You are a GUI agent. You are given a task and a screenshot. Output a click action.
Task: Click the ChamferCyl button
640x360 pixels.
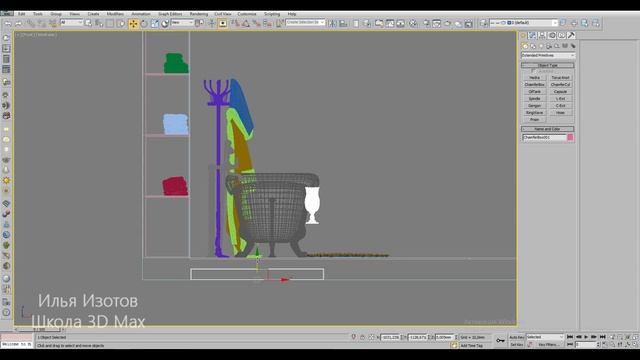(x=560, y=84)
